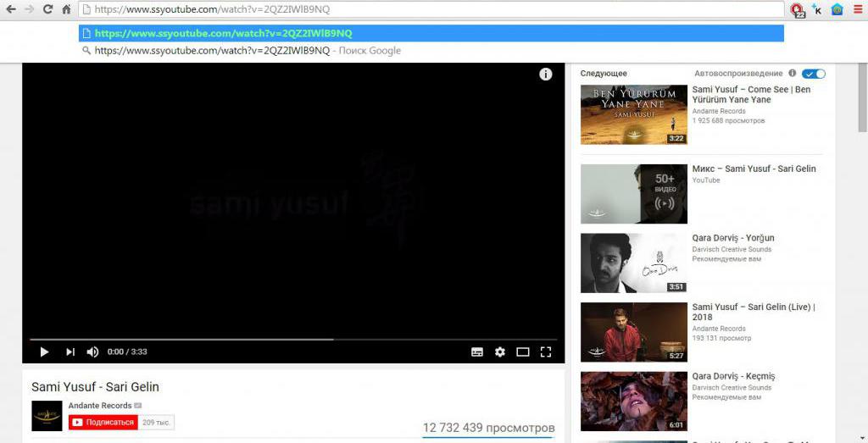Reload the page
The width and height of the screenshot is (868, 443).
(48, 9)
